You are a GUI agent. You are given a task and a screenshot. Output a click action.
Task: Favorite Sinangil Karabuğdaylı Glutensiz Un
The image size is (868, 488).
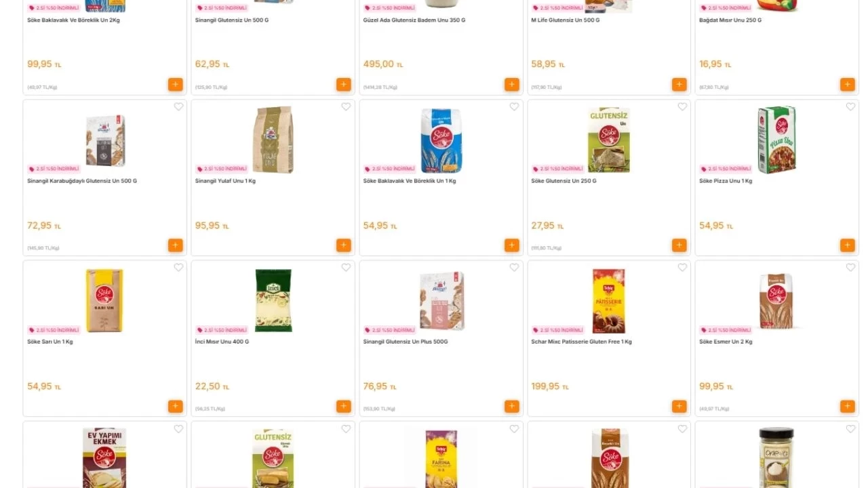(178, 107)
